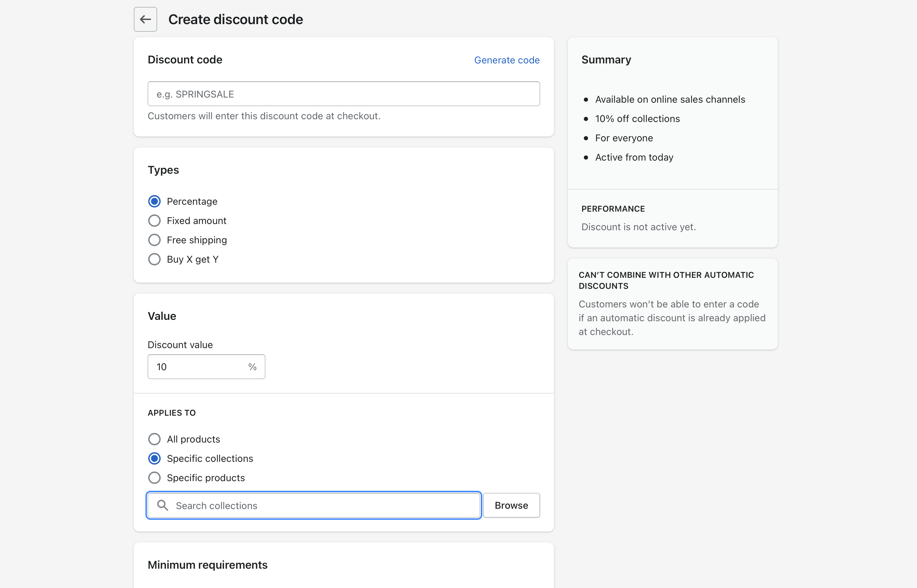Click the Summary heading

606,60
